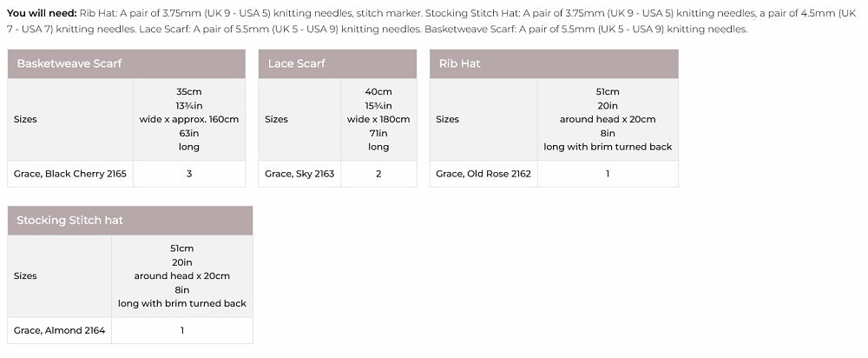Viewport: 868px width, 358px height.
Task: Click the Rib Hat 51cm dimensions cell
Action: 608,119
